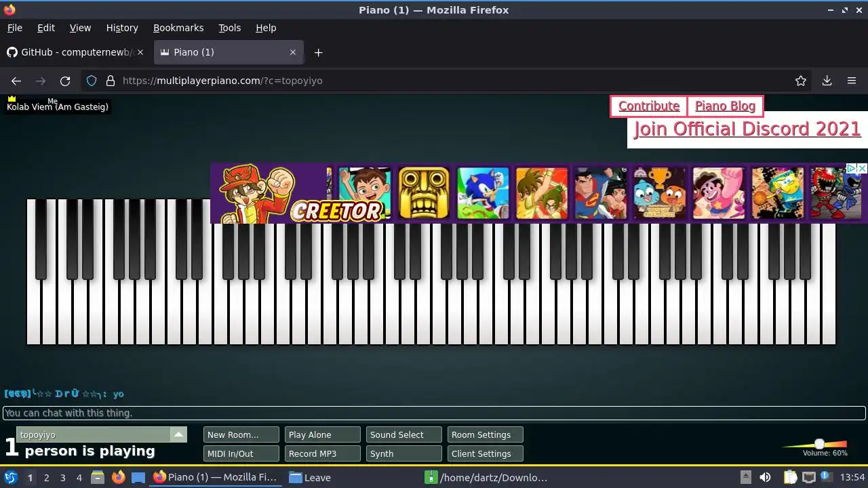The height and width of the screenshot is (488, 868).
Task: Close the ad with the X icon
Action: 862,168
